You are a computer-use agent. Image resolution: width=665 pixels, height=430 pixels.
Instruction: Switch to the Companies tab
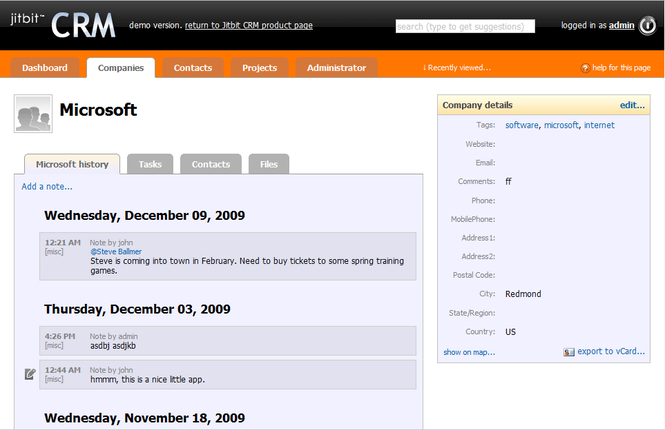pos(121,68)
